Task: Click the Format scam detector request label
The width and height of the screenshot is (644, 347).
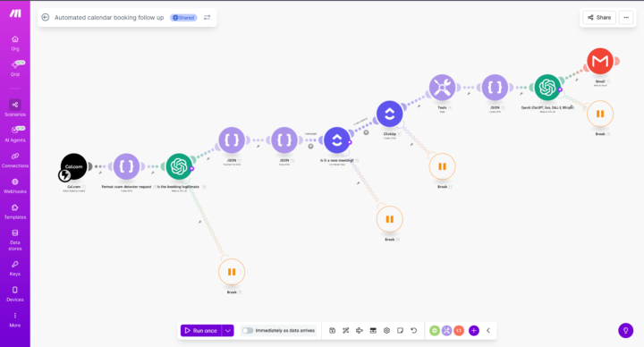Action: (x=126, y=187)
